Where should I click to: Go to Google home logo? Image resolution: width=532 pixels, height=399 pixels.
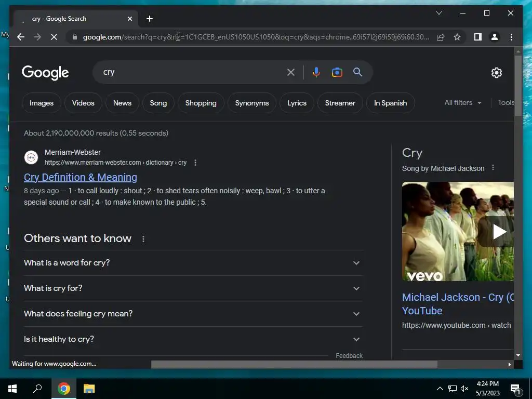pos(45,73)
